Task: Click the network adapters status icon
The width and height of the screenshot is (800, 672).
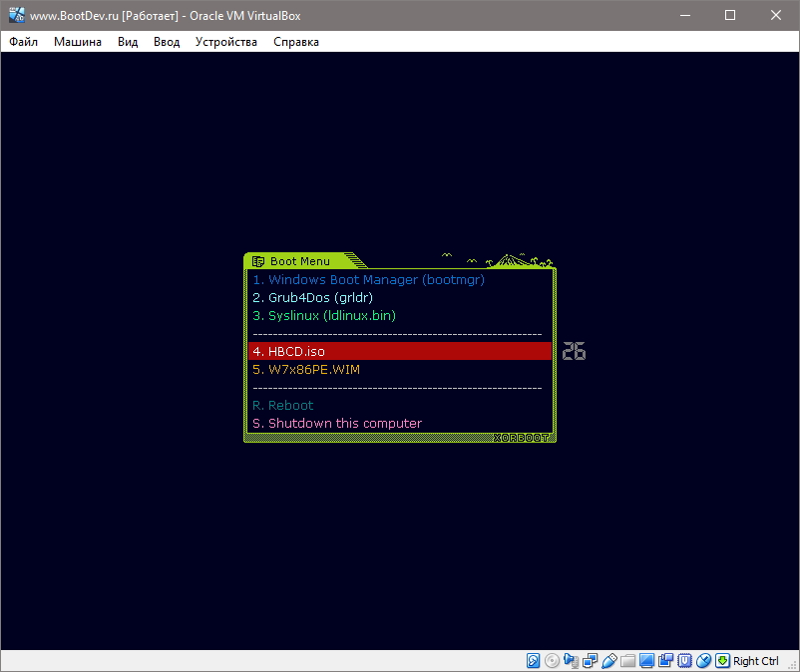Action: [x=589, y=660]
